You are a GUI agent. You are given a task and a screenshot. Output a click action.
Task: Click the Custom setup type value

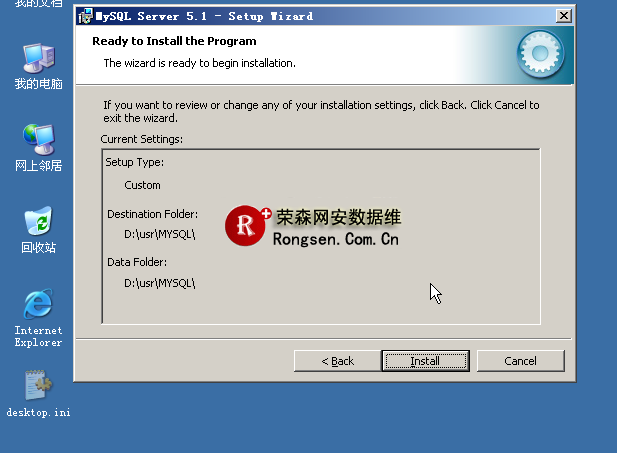click(x=142, y=185)
